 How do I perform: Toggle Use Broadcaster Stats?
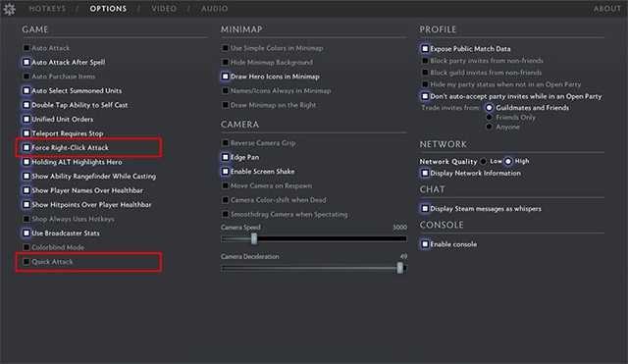coord(26,234)
